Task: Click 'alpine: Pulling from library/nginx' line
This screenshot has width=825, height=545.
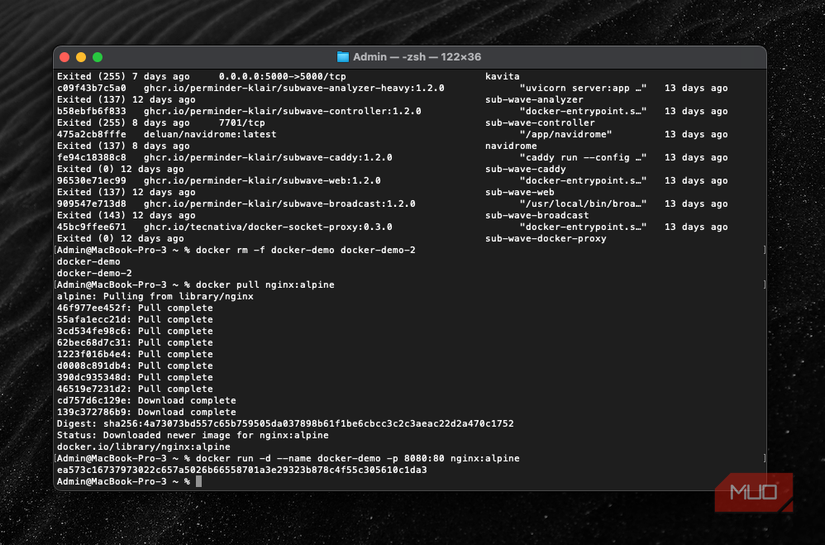Action: 155,296
